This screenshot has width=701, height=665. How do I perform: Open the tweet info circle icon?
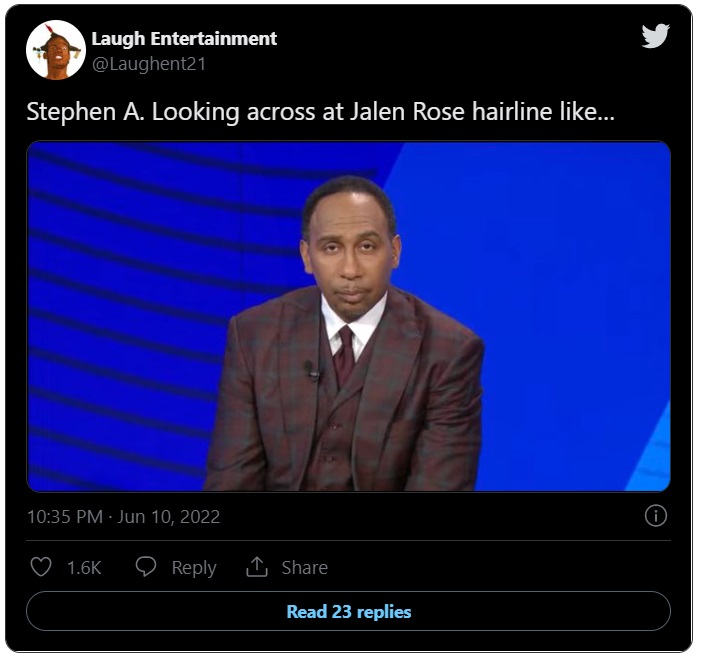tap(655, 516)
